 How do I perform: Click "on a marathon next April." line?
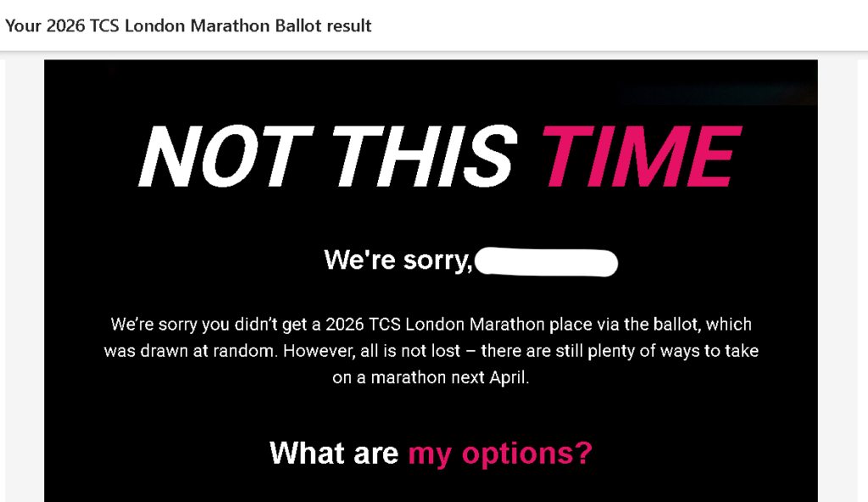click(x=431, y=377)
